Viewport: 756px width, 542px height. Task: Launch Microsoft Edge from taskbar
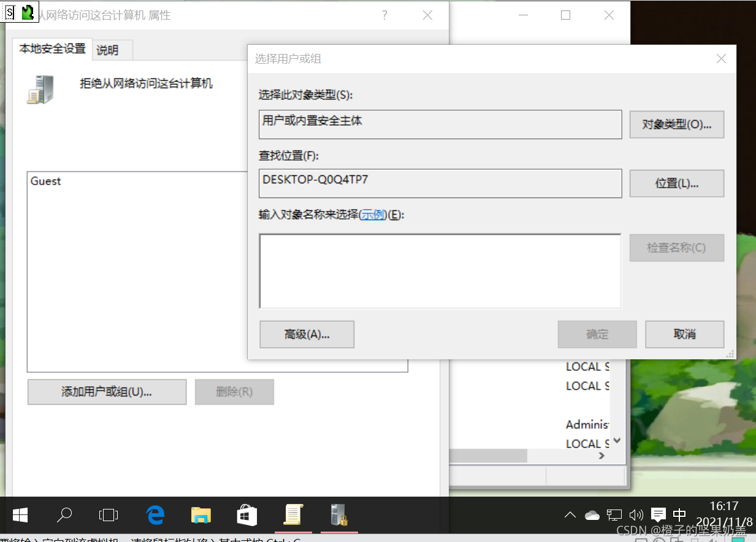coord(156,515)
